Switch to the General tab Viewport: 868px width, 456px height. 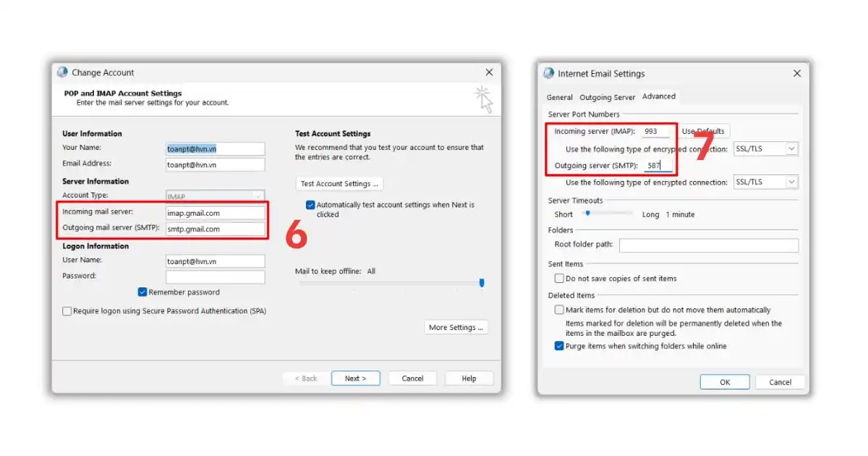point(560,97)
